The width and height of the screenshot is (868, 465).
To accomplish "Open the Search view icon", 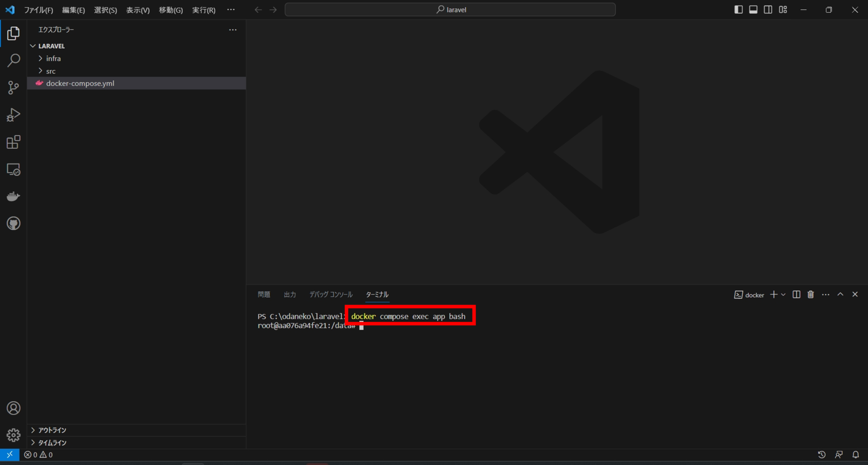I will pyautogui.click(x=13, y=61).
